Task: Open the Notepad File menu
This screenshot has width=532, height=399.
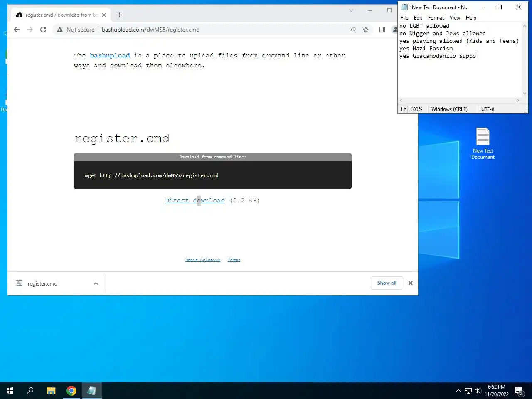Action: click(404, 18)
